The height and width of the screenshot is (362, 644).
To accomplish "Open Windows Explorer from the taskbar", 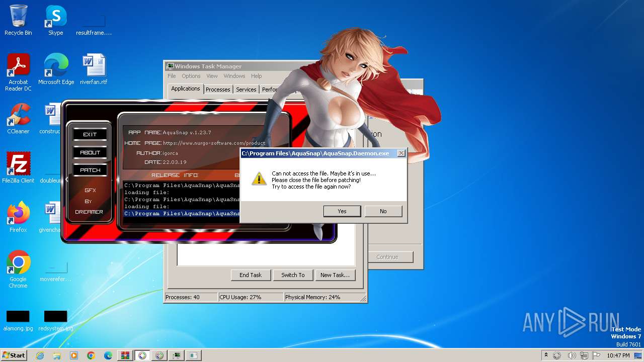I will point(57,355).
